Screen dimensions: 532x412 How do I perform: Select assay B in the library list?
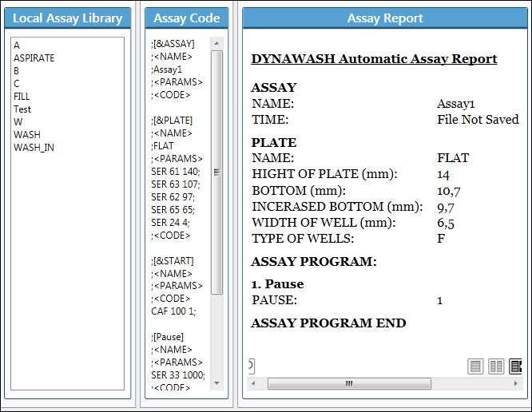(x=16, y=71)
